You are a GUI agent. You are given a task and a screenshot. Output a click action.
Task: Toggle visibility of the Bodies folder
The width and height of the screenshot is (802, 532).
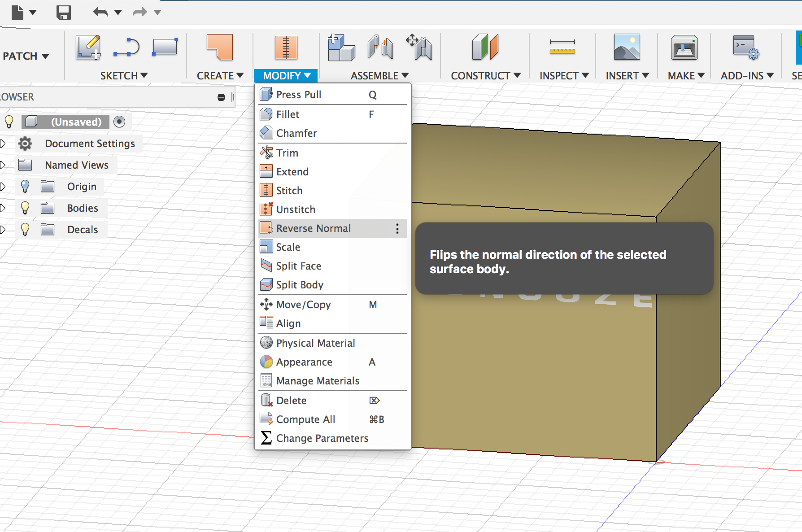coord(25,208)
